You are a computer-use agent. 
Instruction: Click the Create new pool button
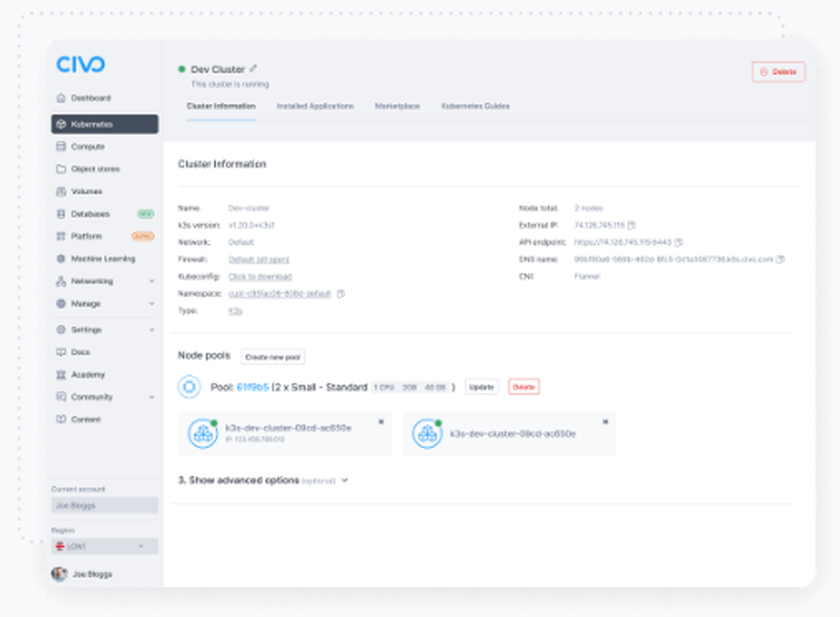pyautogui.click(x=273, y=358)
